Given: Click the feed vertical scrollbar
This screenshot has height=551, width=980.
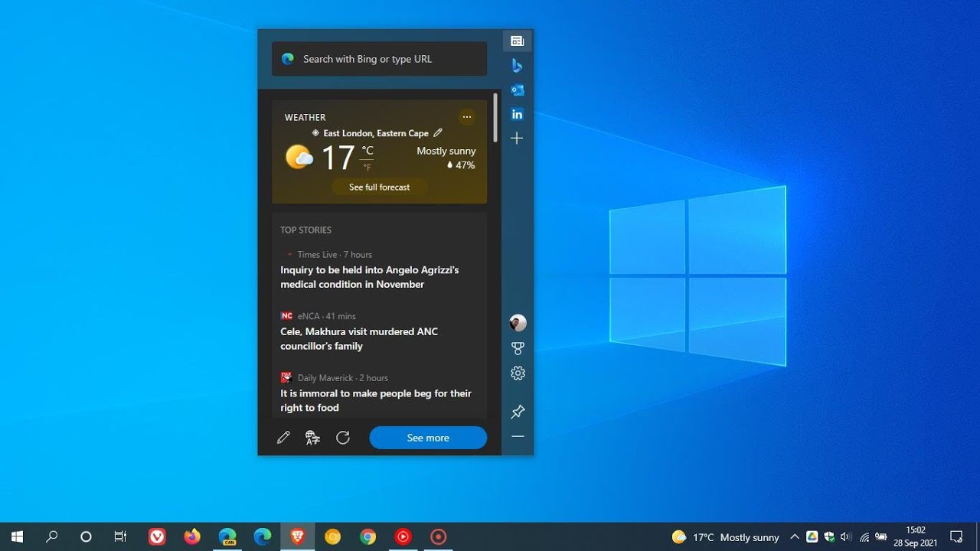Looking at the screenshot, I should [496, 118].
